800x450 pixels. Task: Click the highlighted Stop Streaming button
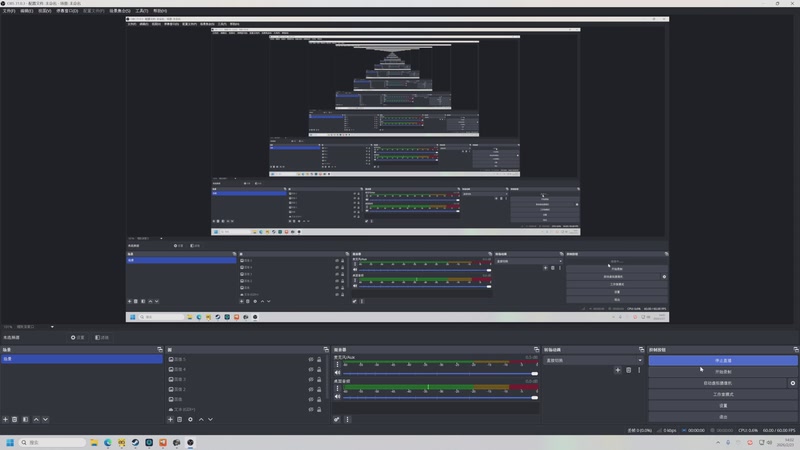[723, 361]
